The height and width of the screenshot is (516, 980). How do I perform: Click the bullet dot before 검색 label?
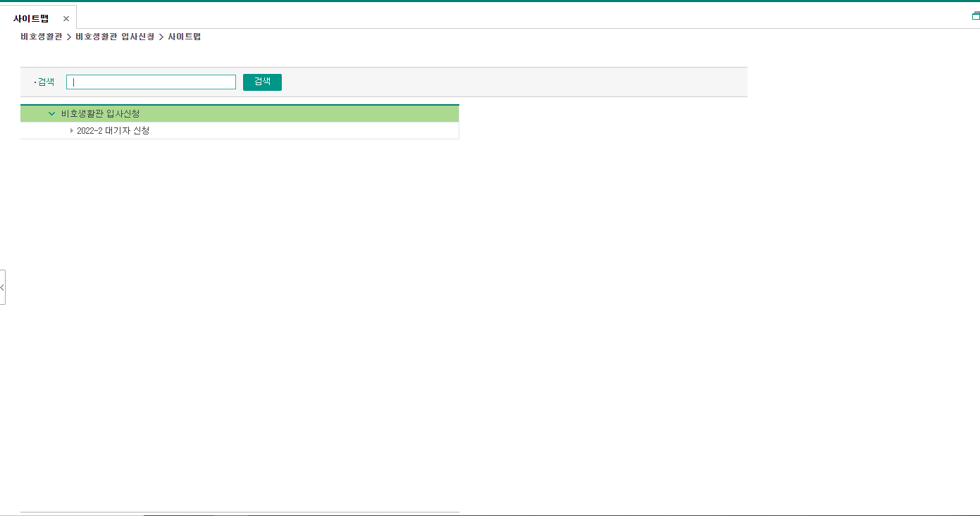click(x=35, y=82)
